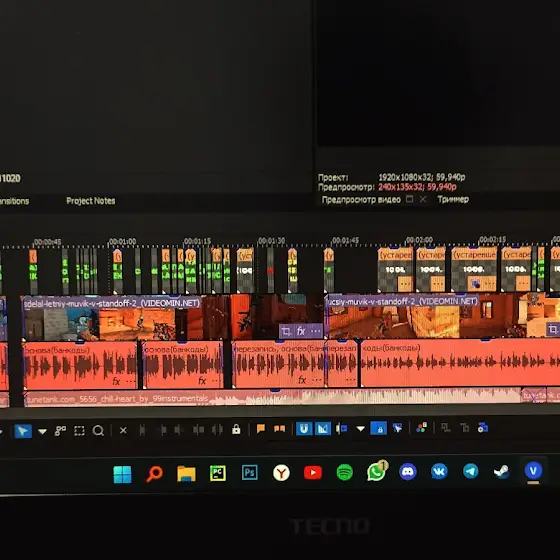Open the fx button on first основа audio clip

click(x=116, y=381)
